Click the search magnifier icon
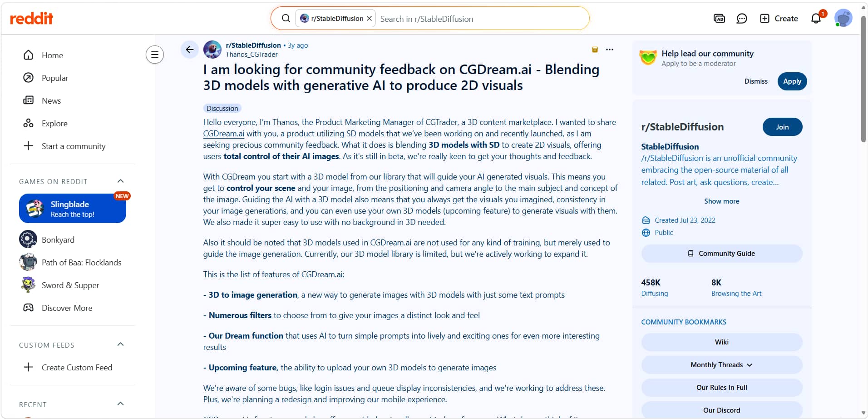The image size is (868, 419). [x=286, y=18]
